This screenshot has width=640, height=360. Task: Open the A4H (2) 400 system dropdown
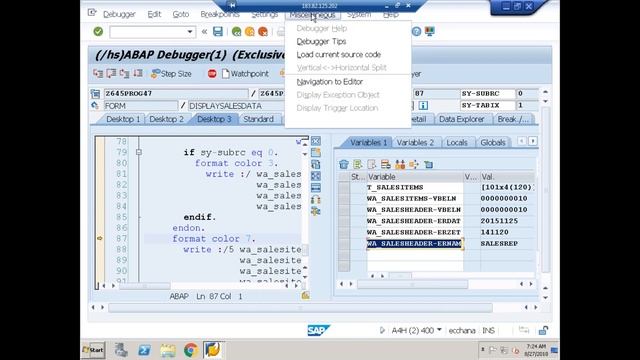439,330
